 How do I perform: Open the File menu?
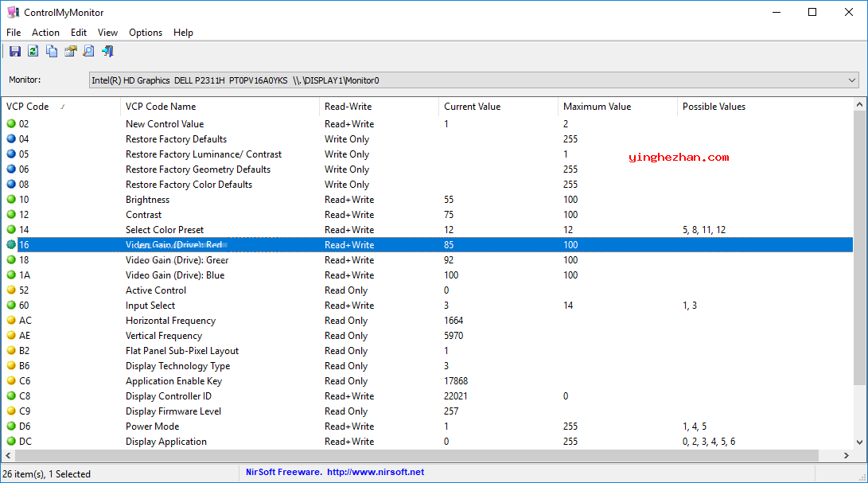tap(14, 33)
